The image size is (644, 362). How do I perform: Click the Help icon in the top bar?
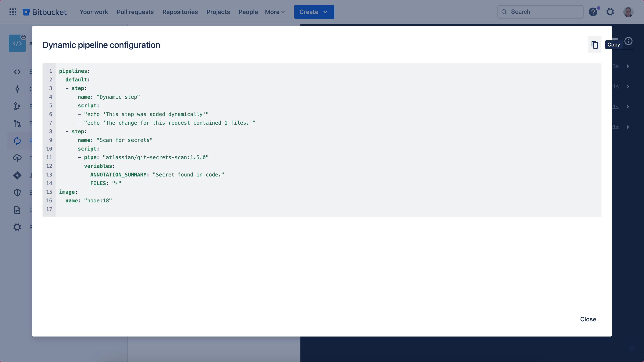pyautogui.click(x=593, y=12)
